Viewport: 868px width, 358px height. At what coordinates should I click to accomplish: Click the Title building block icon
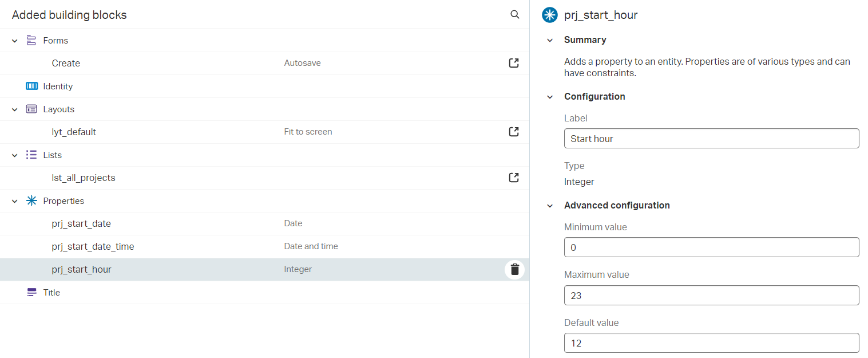31,293
